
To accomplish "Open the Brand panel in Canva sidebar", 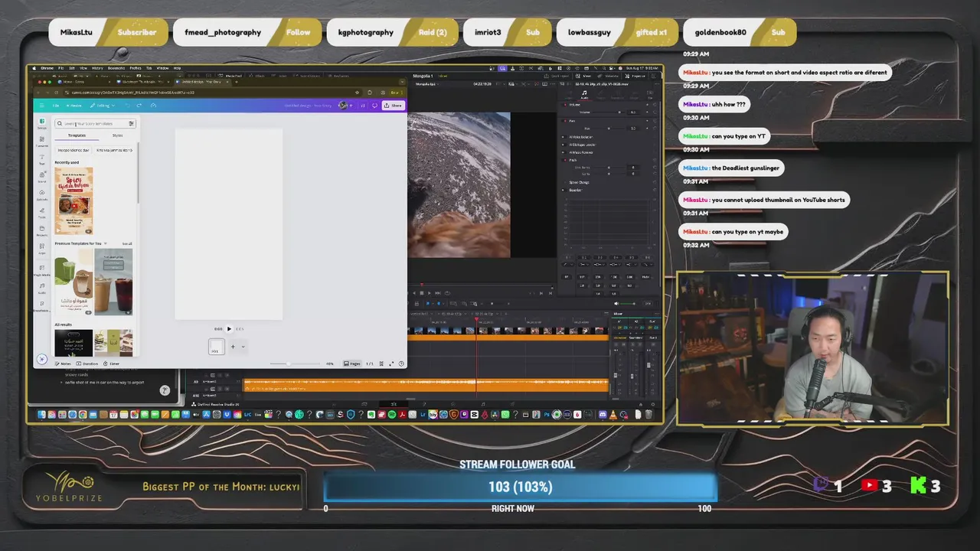I will click(42, 177).
